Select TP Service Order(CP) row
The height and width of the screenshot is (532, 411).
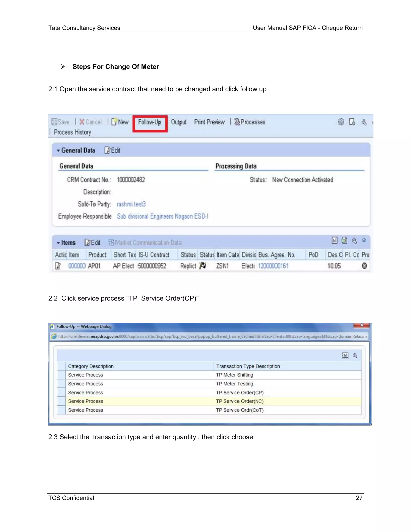coord(209,393)
